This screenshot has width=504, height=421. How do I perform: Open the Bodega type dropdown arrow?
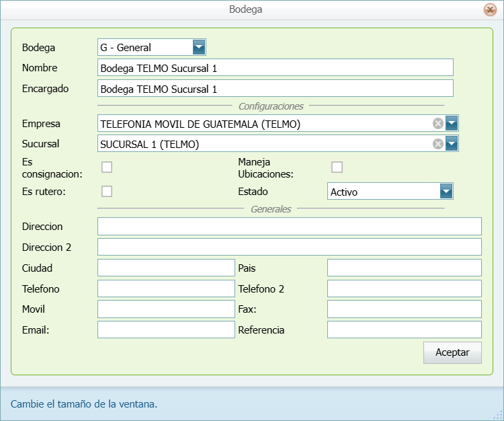(199, 47)
